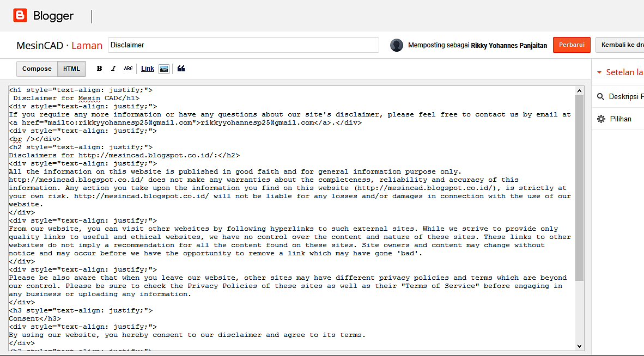Select the strikethrough (ABC) formatting icon
The width and height of the screenshot is (644, 356).
point(129,68)
